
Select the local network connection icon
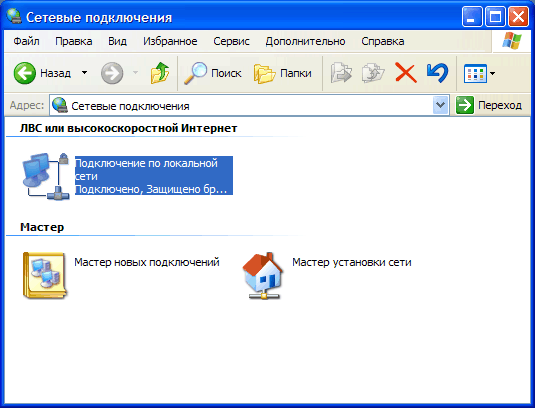pos(46,176)
